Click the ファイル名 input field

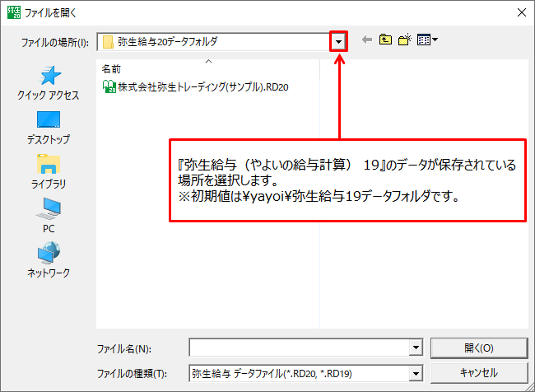(300, 348)
